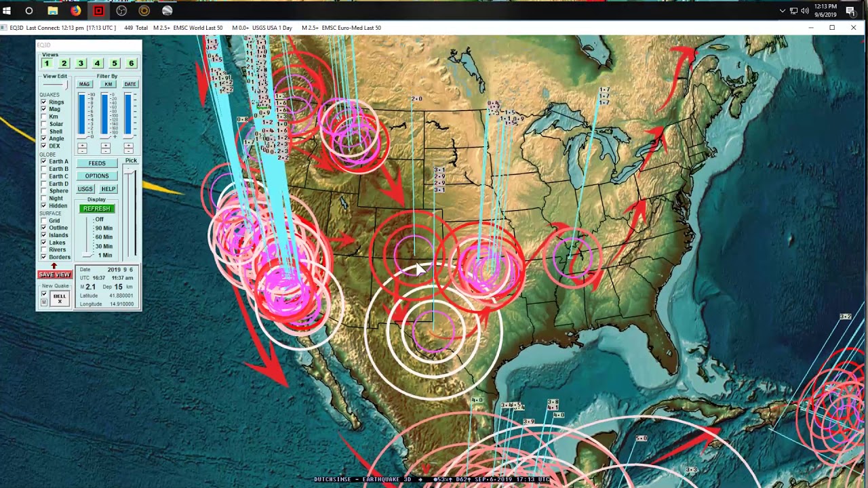The height and width of the screenshot is (488, 868).
Task: Enable the Sphere checkbox
Action: tap(43, 191)
